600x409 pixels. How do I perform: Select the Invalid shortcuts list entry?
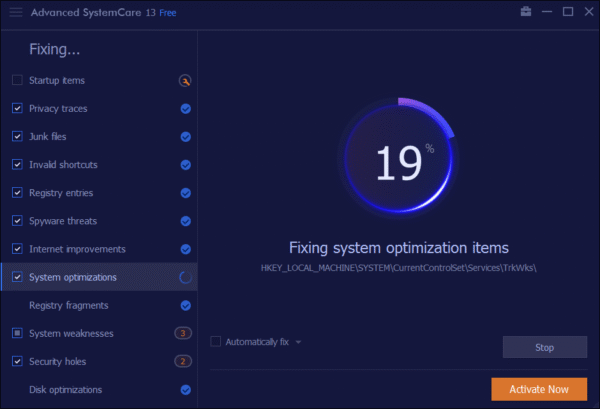(x=63, y=164)
